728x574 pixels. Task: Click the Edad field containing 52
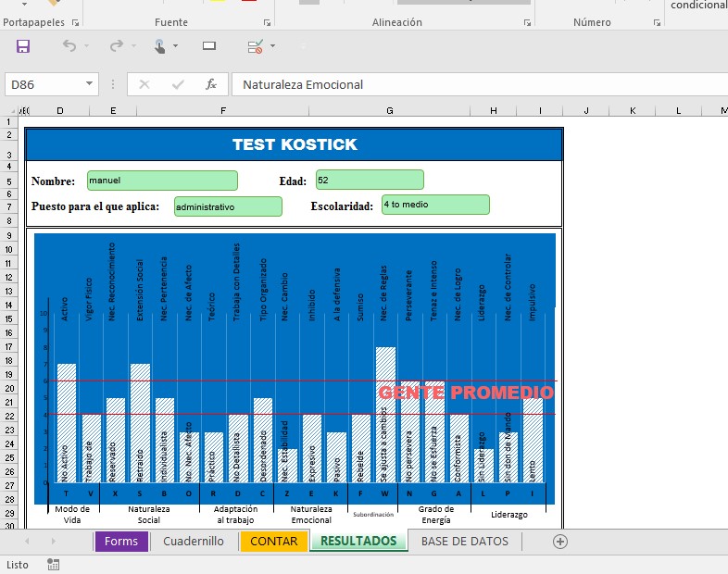pos(370,180)
